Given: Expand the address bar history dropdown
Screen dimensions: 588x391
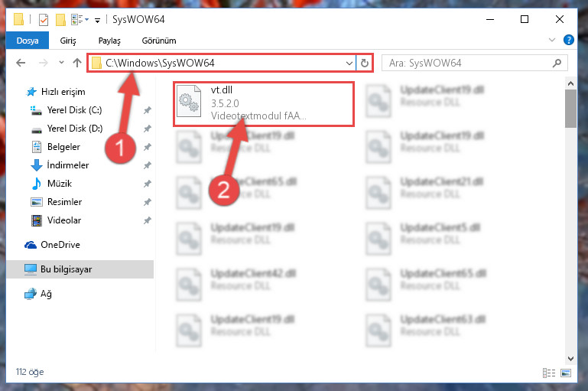Looking at the screenshot, I should tap(349, 63).
